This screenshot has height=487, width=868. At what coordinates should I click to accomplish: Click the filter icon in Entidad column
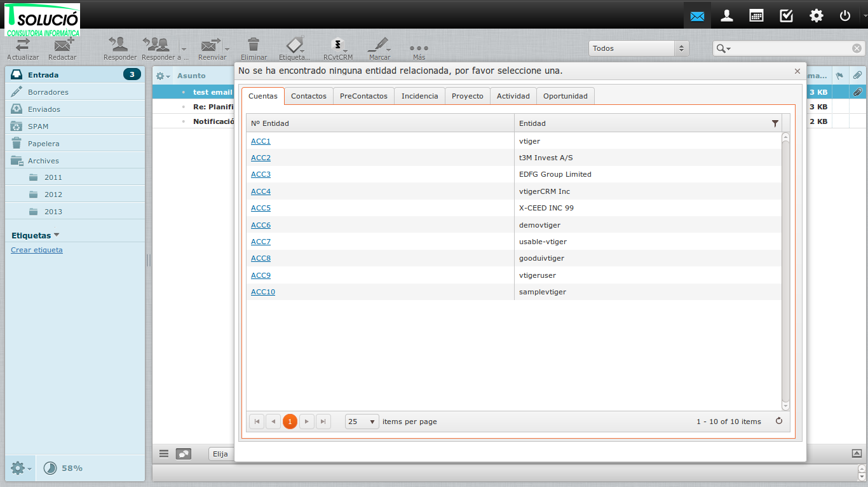(775, 123)
